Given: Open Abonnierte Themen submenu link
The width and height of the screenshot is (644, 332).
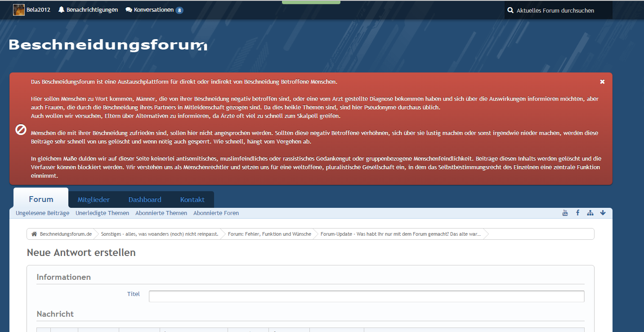Looking at the screenshot, I should coord(161,213).
